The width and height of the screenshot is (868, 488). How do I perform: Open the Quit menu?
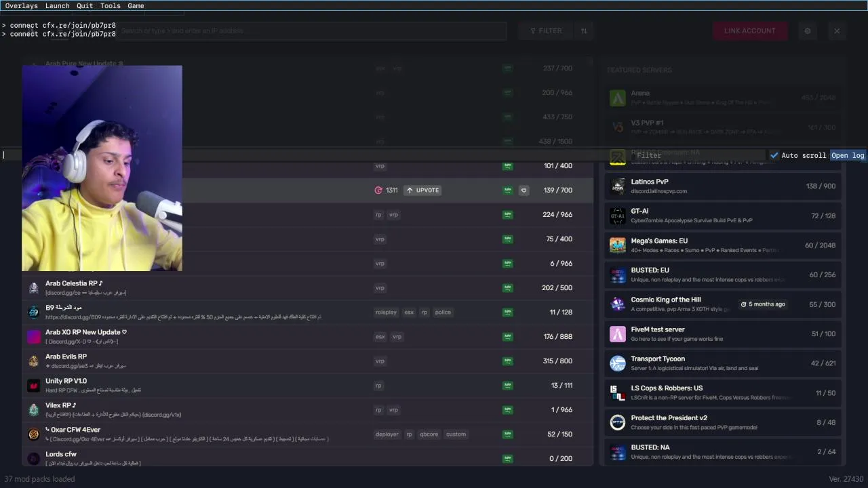pos(85,5)
